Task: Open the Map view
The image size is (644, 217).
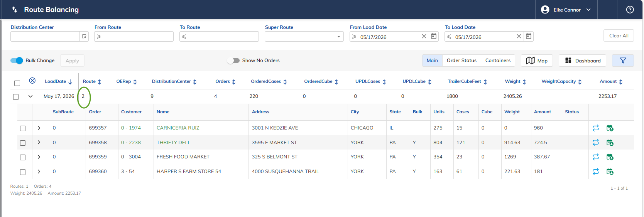Action: [x=537, y=61]
